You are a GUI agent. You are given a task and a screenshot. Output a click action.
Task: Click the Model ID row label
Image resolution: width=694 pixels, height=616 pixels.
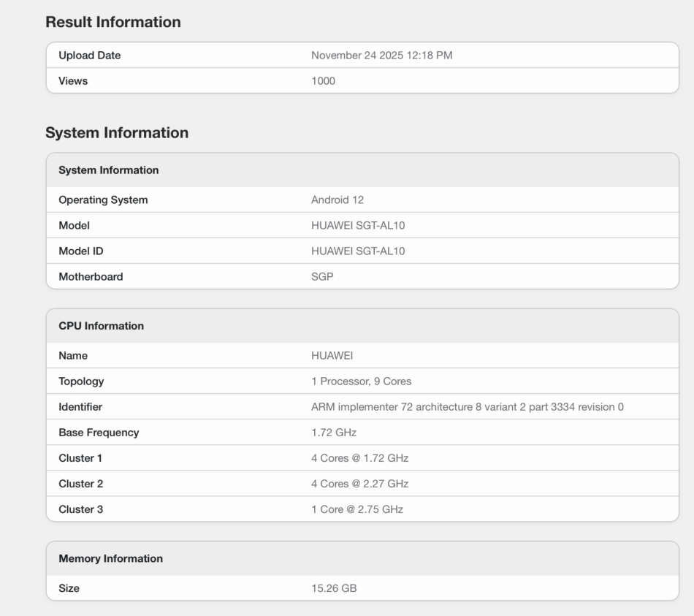(x=80, y=251)
